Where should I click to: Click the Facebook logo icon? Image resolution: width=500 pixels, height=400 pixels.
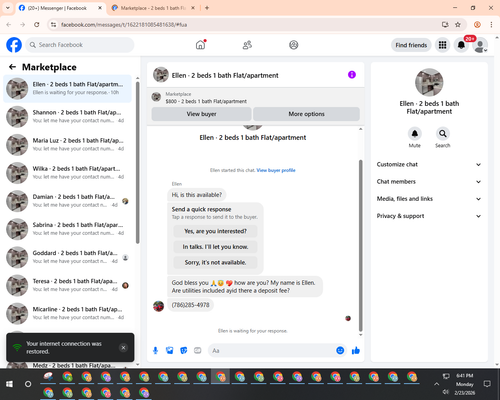14,45
